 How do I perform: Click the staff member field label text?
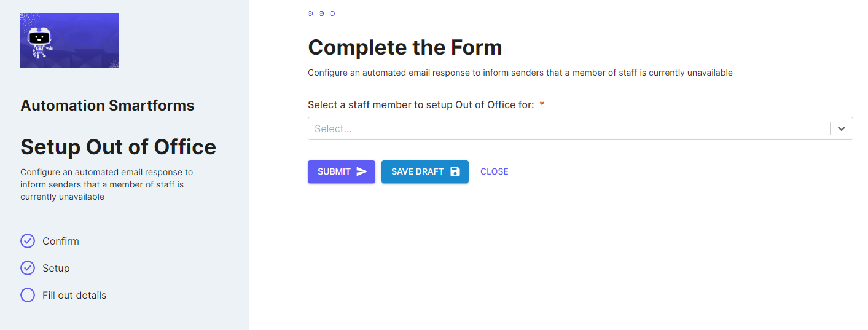[421, 104]
